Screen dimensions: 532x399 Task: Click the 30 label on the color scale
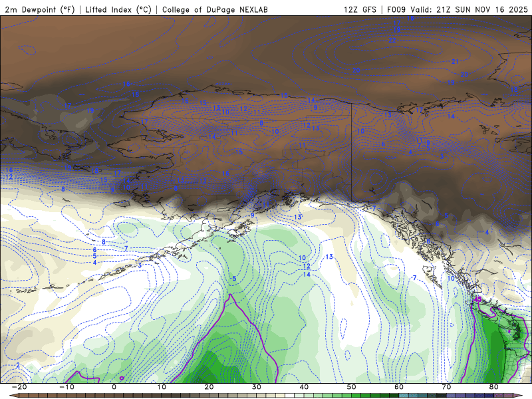257,387
